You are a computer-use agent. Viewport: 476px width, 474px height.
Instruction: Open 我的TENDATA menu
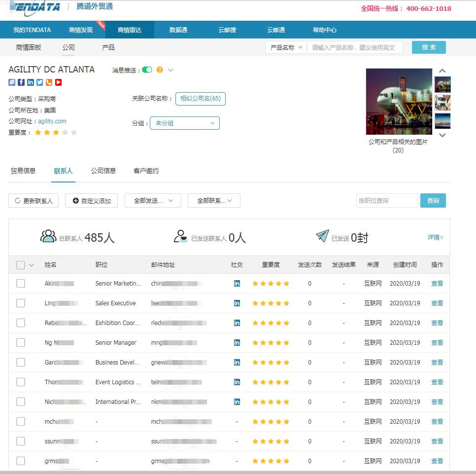click(32, 30)
